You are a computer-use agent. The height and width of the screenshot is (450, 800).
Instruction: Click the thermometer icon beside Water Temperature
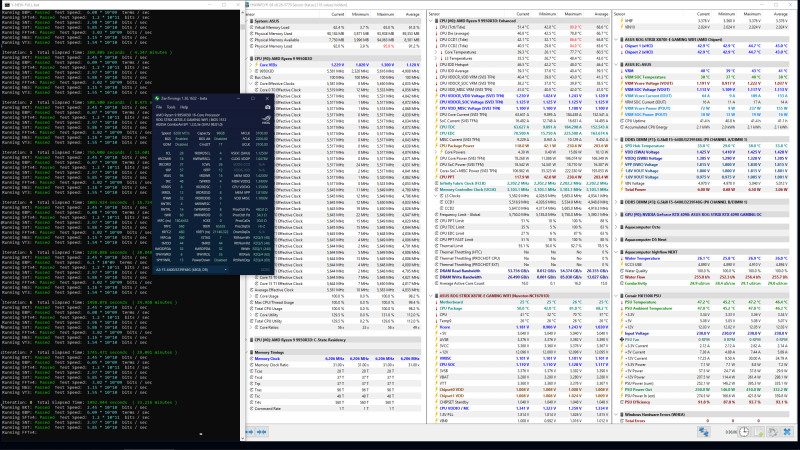tap(621, 258)
